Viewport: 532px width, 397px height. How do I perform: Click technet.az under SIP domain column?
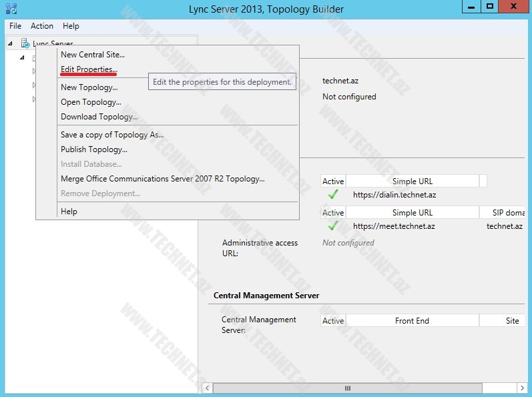pos(505,226)
